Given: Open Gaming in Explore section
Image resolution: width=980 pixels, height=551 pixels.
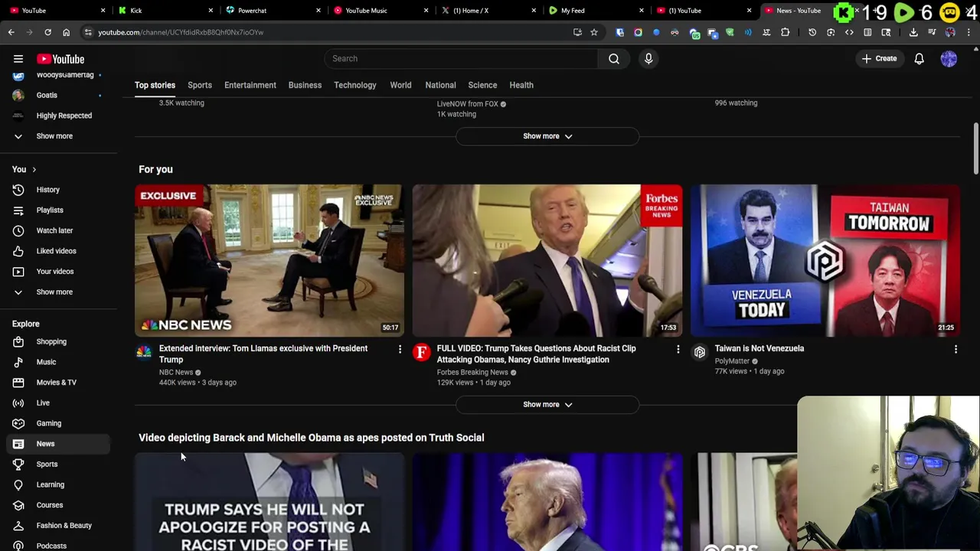Looking at the screenshot, I should tap(59, 423).
